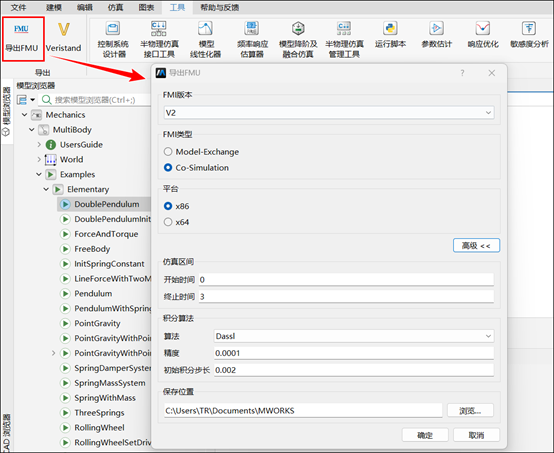The width and height of the screenshot is (554, 453).
Task: Open the 敏感度分析 tool
Action: 529,34
